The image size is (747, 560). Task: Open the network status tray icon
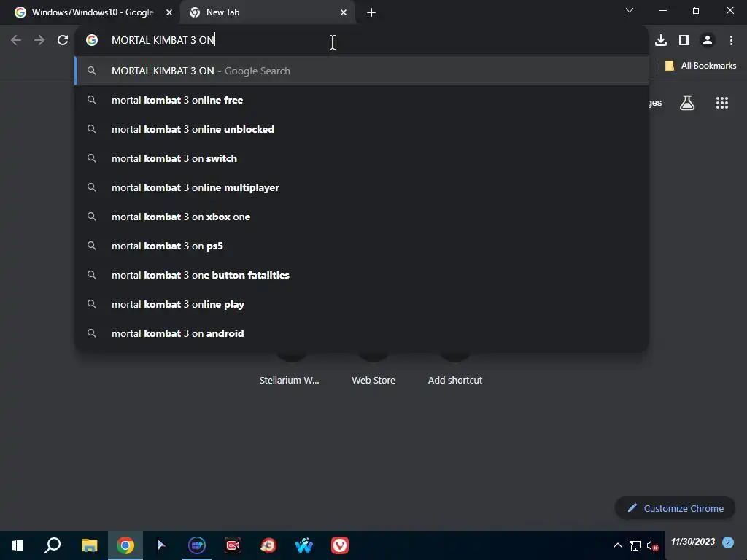[x=635, y=545]
